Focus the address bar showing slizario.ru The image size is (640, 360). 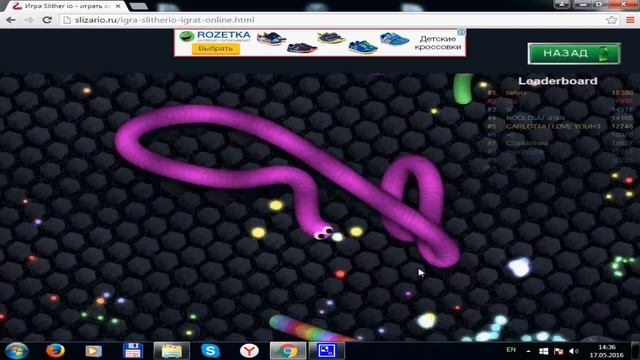(339, 20)
